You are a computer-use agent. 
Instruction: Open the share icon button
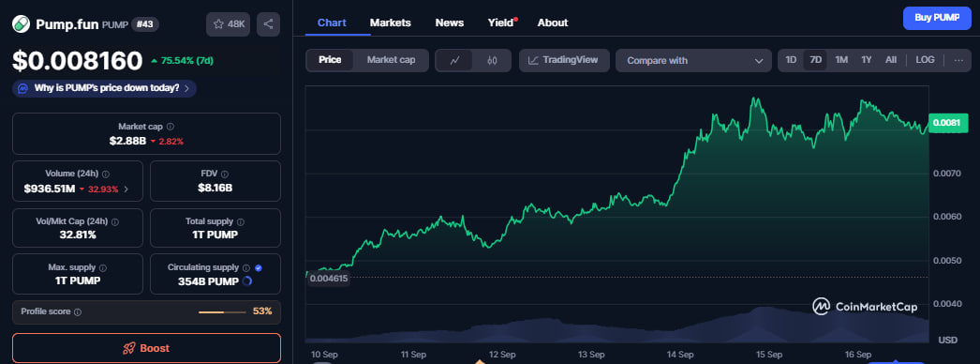point(268,23)
